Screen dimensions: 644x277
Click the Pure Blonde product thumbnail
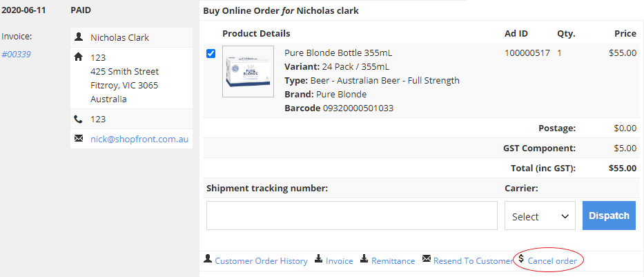click(x=248, y=72)
